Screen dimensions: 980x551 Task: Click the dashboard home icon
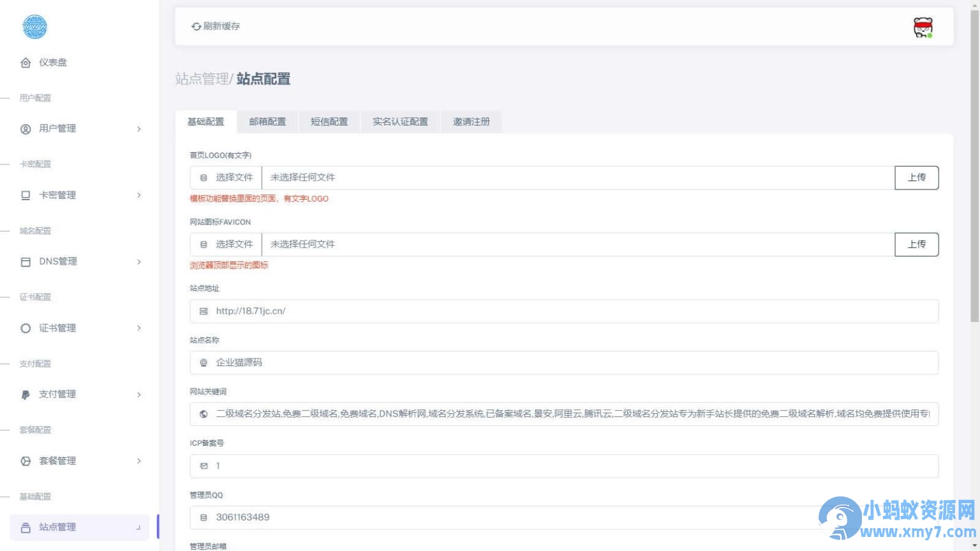tap(26, 62)
